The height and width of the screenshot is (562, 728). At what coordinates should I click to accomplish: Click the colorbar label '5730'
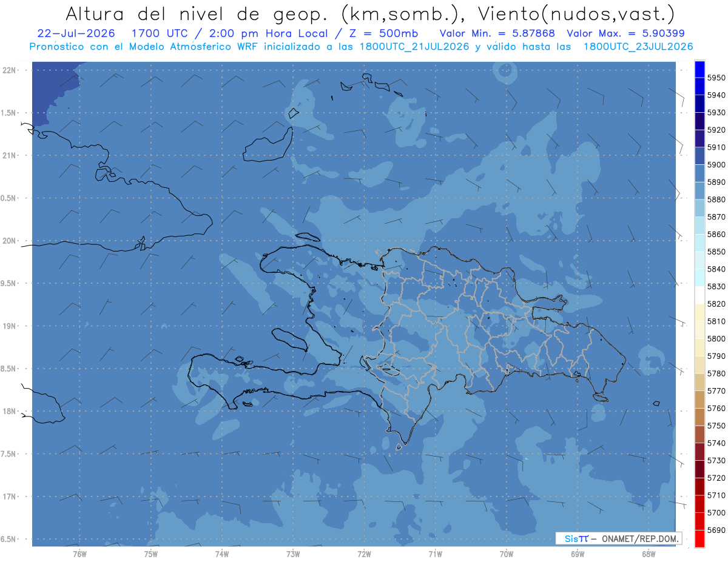coord(716,460)
